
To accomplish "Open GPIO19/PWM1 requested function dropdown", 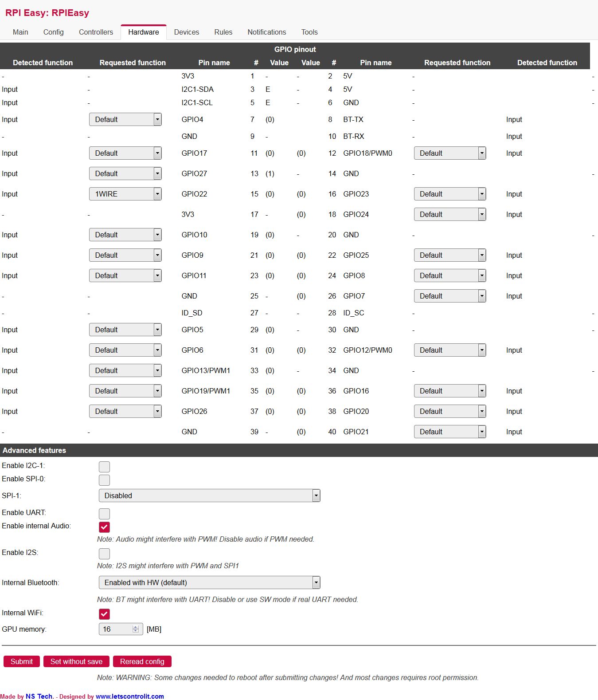I will click(125, 391).
